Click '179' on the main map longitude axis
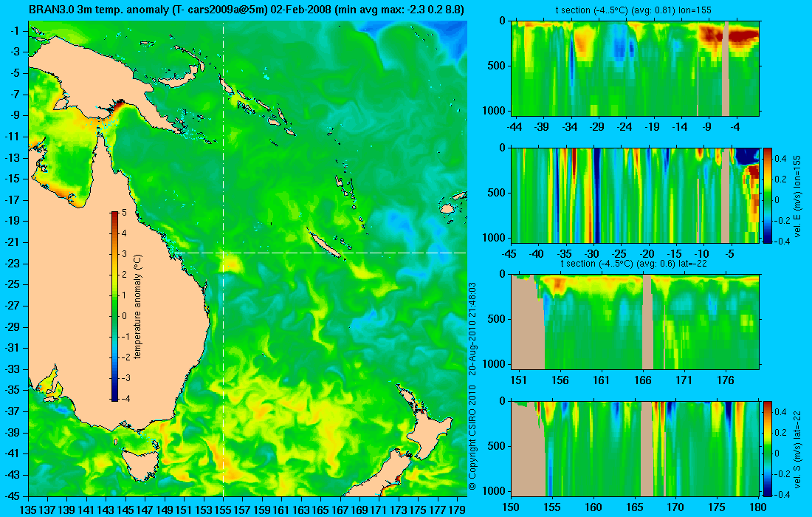Viewport: 812px width, 517px height. pos(457,510)
